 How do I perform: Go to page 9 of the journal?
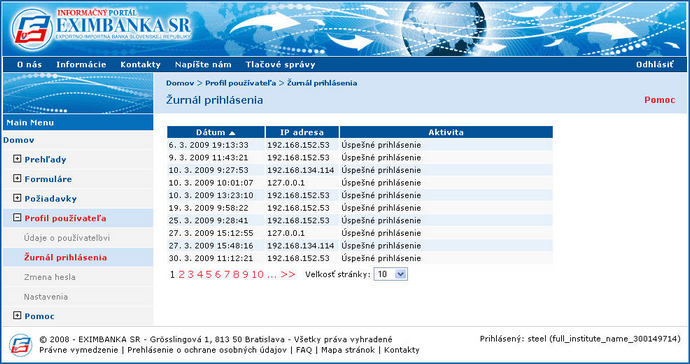click(x=246, y=275)
